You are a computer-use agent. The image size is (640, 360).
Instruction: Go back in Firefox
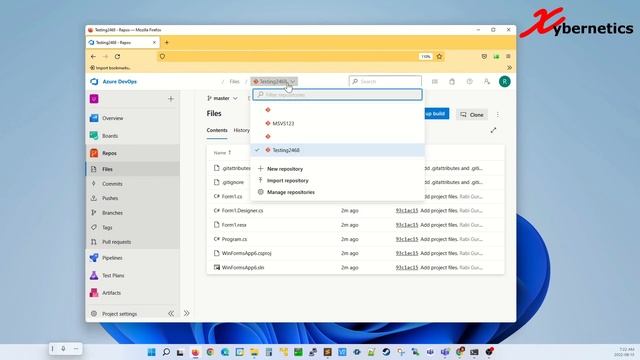coord(93,56)
